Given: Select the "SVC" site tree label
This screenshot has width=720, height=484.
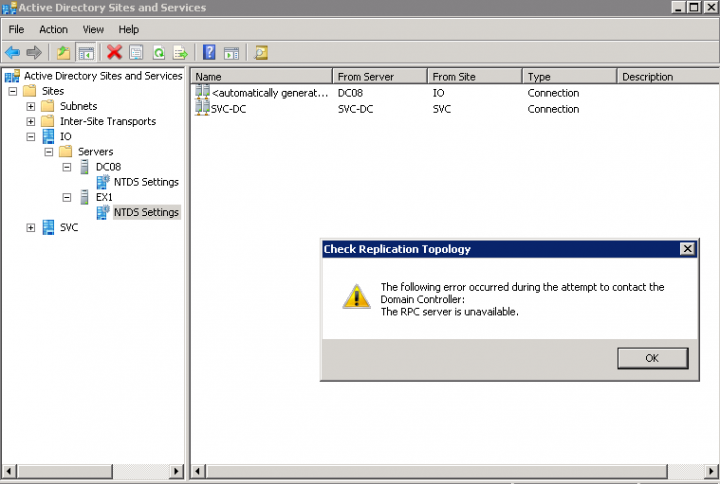Looking at the screenshot, I should tap(69, 227).
